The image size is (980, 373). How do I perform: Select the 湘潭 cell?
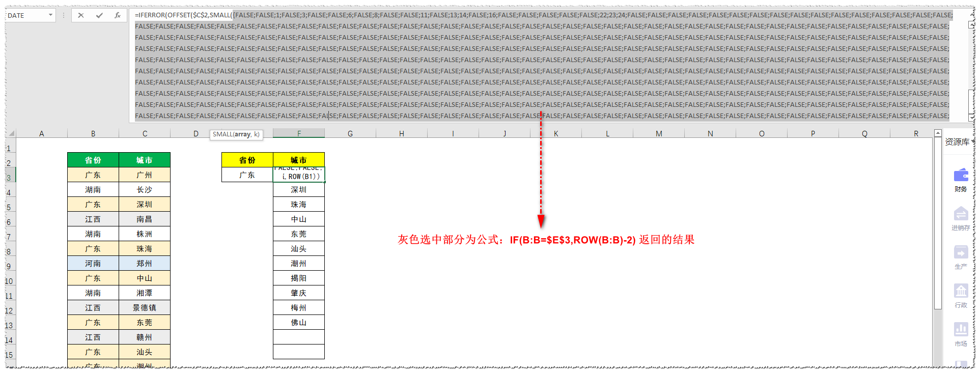[145, 293]
